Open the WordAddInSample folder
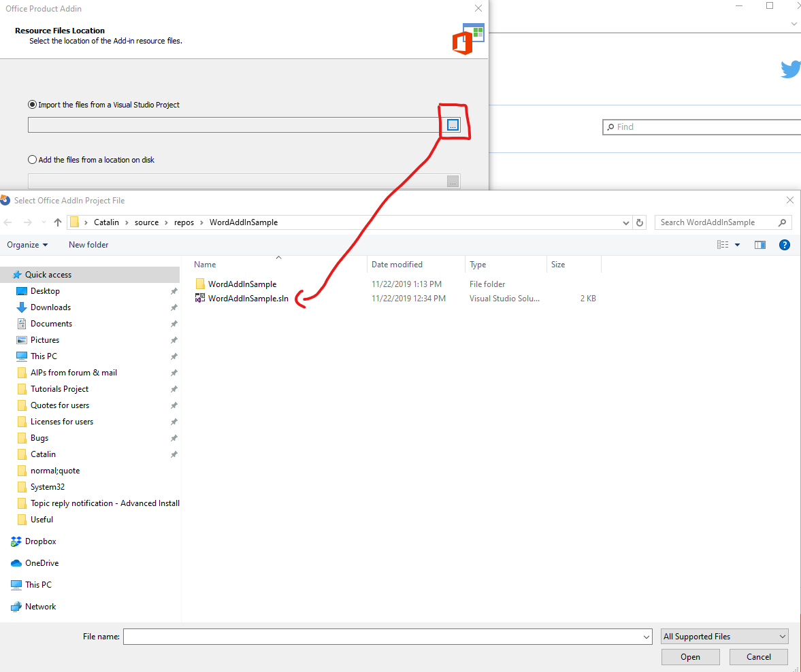801x672 pixels. [x=242, y=284]
